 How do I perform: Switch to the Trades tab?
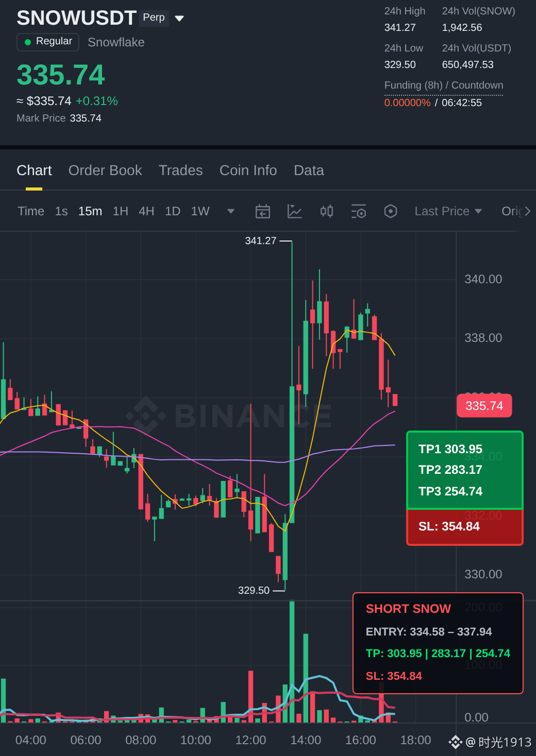point(180,170)
